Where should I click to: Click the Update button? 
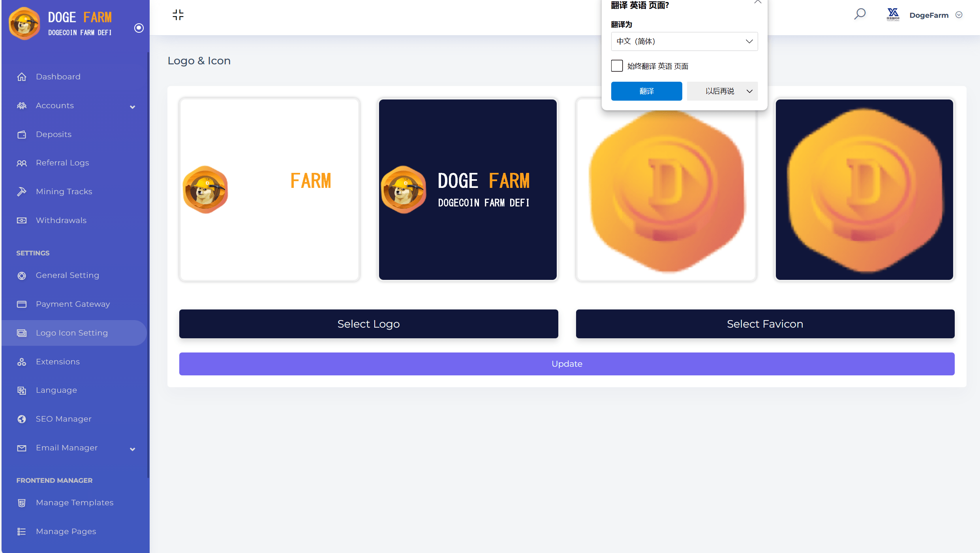coord(567,363)
